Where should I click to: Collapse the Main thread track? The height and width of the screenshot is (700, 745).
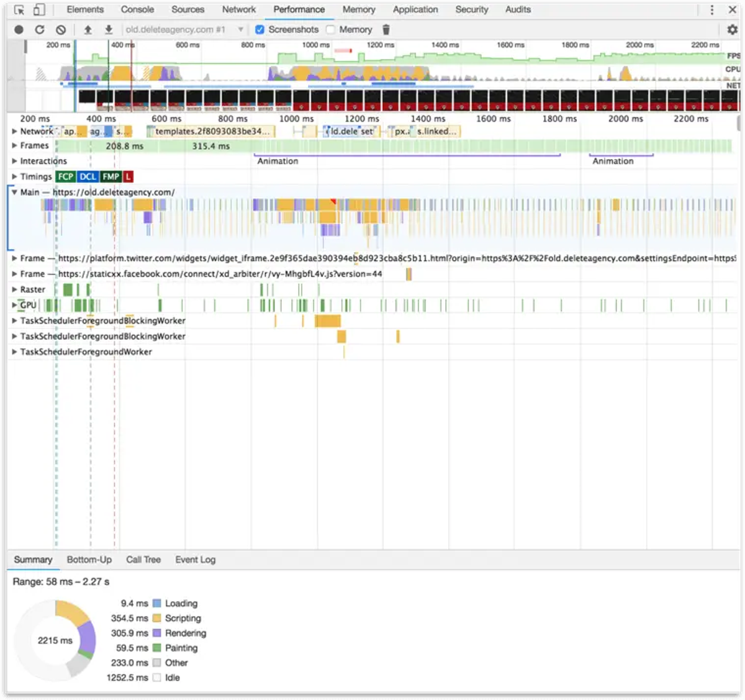click(14, 193)
